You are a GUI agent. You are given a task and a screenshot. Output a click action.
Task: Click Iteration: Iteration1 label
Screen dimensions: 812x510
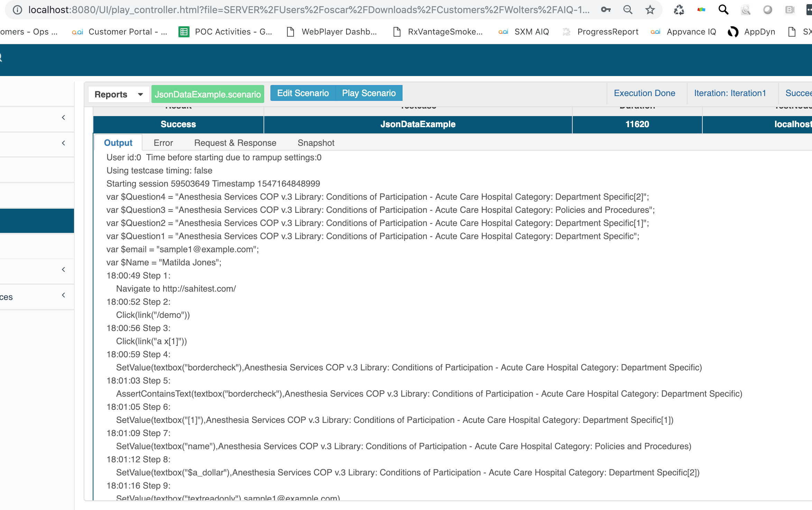pyautogui.click(x=730, y=93)
